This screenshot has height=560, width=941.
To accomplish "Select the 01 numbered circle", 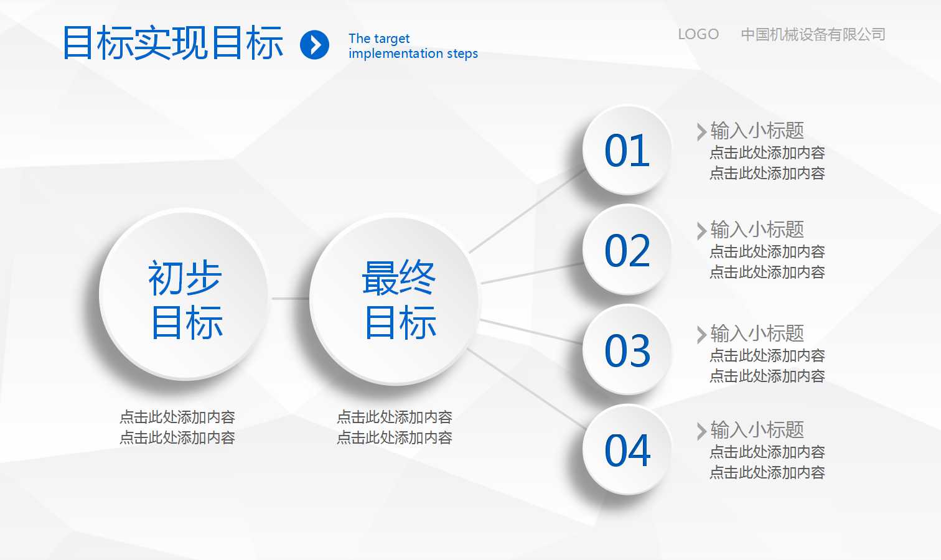I will coord(627,150).
